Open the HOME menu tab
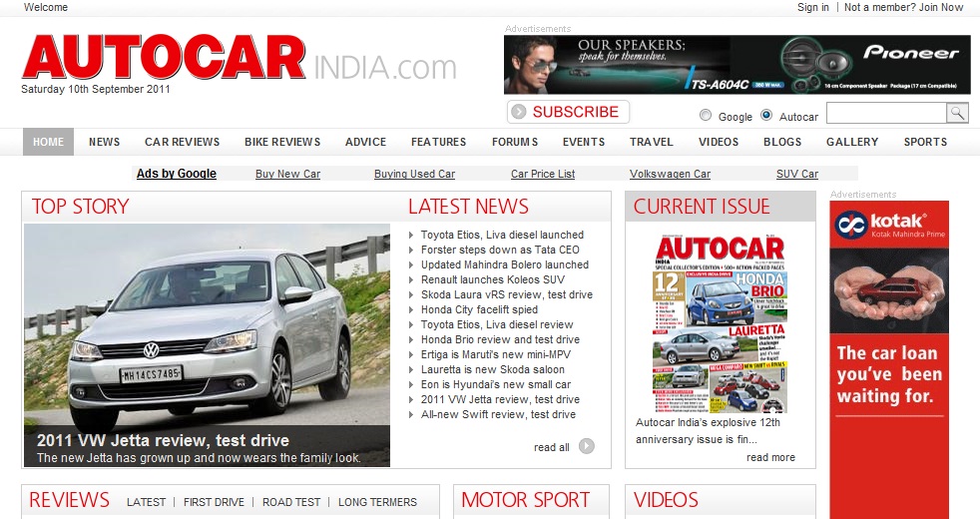Screen dimensions: 980x519 coord(48,142)
